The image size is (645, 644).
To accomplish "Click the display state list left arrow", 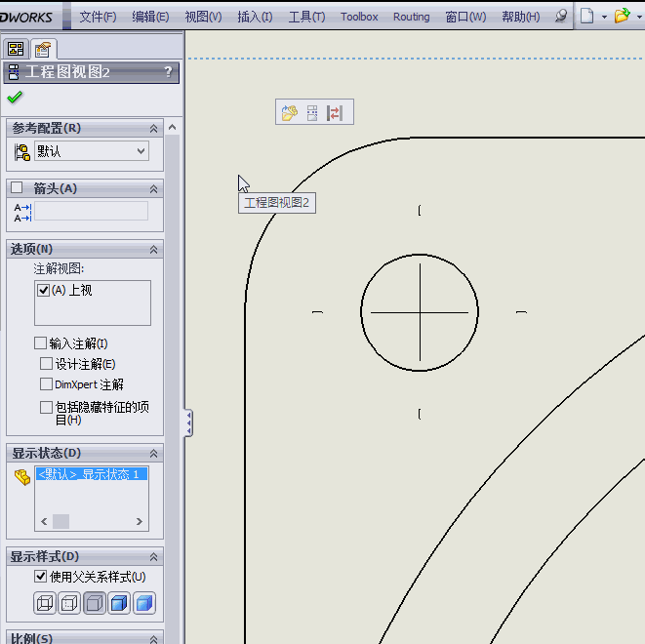I will tap(44, 521).
